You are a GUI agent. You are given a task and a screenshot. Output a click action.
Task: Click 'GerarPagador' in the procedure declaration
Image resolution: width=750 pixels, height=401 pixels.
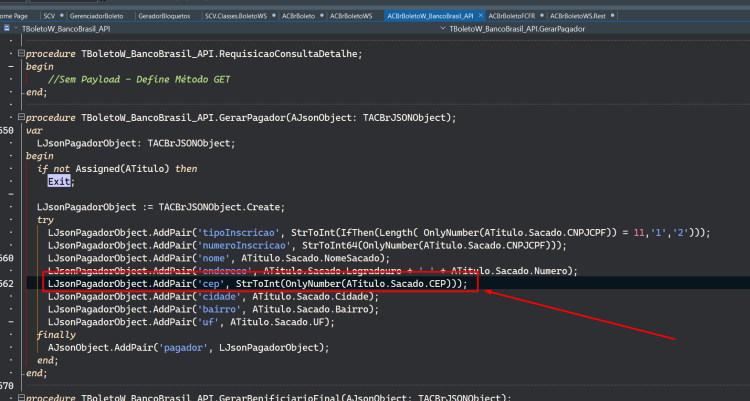252,117
